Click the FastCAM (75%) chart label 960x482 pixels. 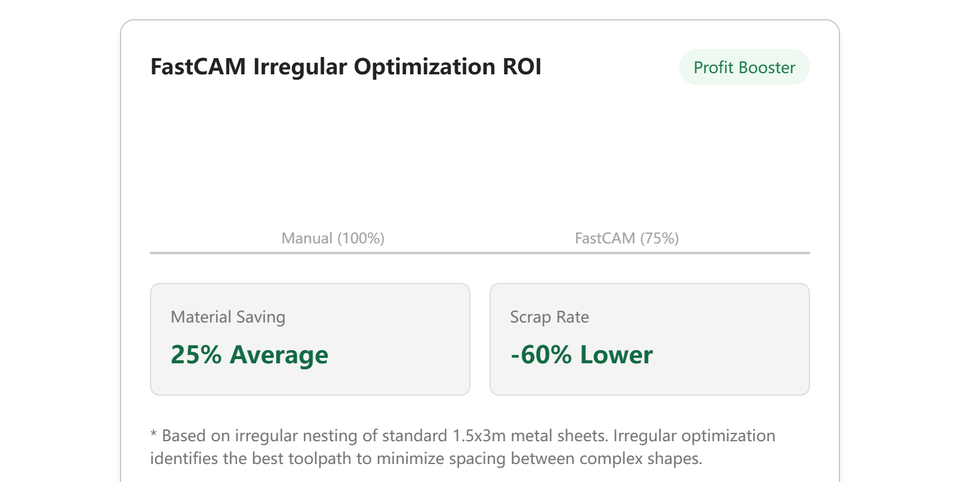click(x=626, y=238)
